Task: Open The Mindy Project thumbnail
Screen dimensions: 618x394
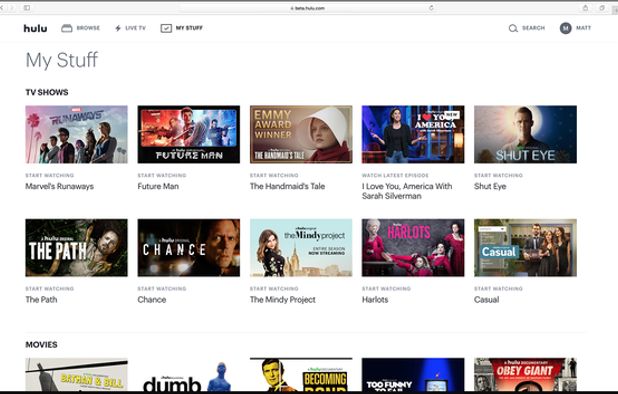Action: click(301, 248)
